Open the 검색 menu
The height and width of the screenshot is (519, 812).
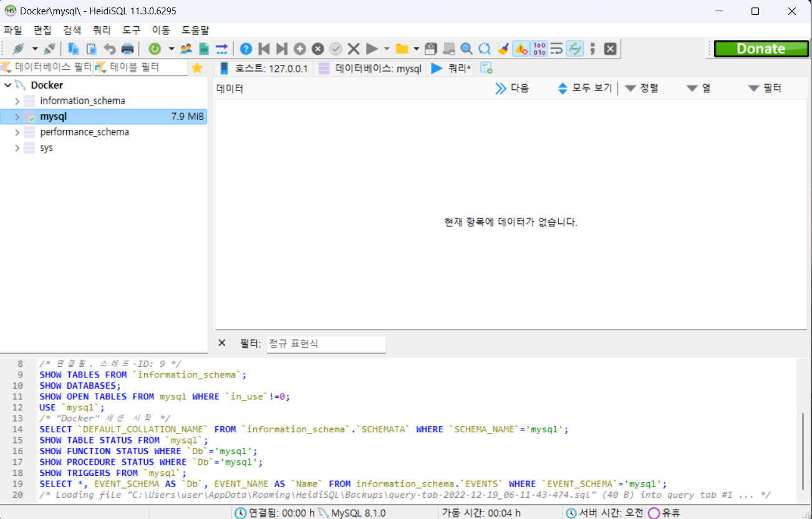[72, 30]
